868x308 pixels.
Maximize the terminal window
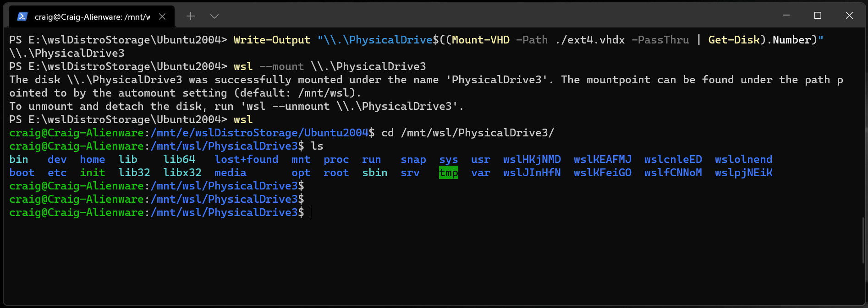tap(818, 15)
